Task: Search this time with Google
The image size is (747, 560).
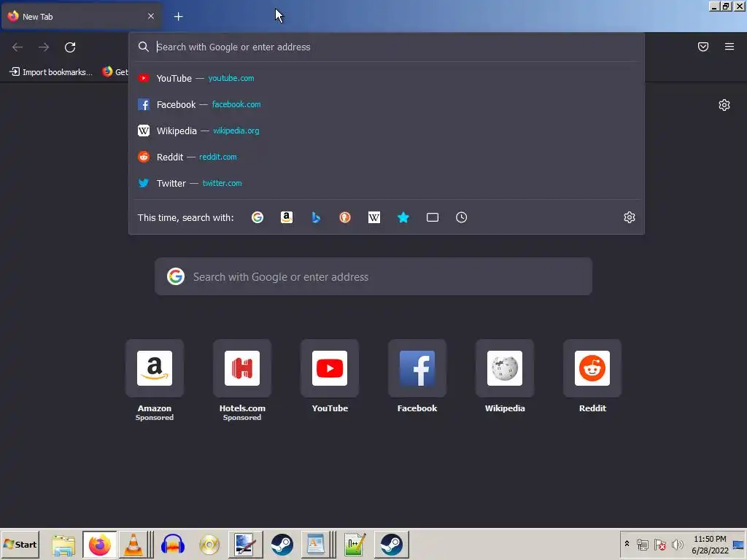Action: pyautogui.click(x=258, y=217)
